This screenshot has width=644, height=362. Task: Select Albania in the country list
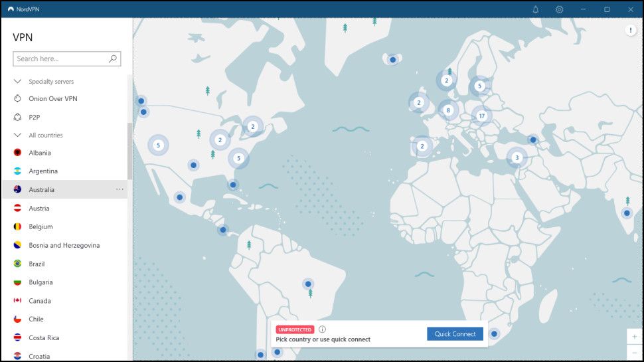(64, 153)
